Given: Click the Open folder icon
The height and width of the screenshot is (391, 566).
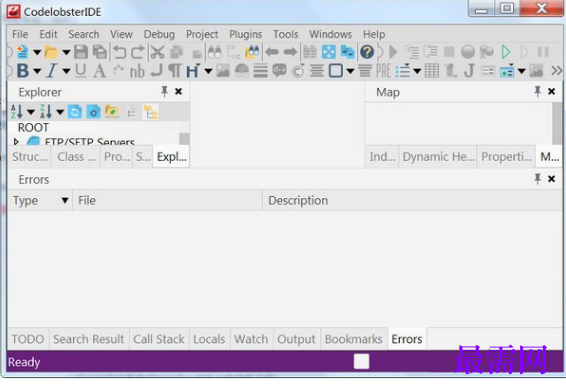Looking at the screenshot, I should click(51, 52).
